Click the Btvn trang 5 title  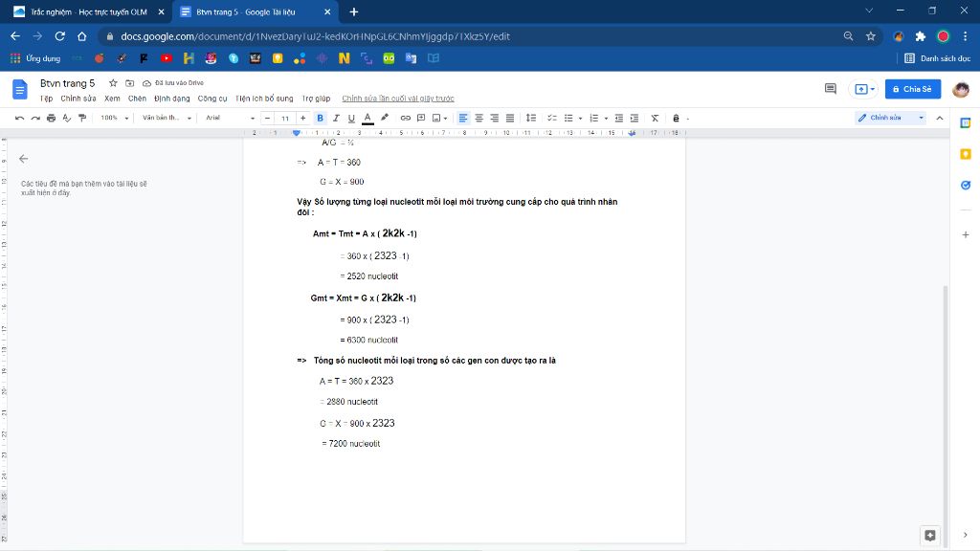click(68, 83)
